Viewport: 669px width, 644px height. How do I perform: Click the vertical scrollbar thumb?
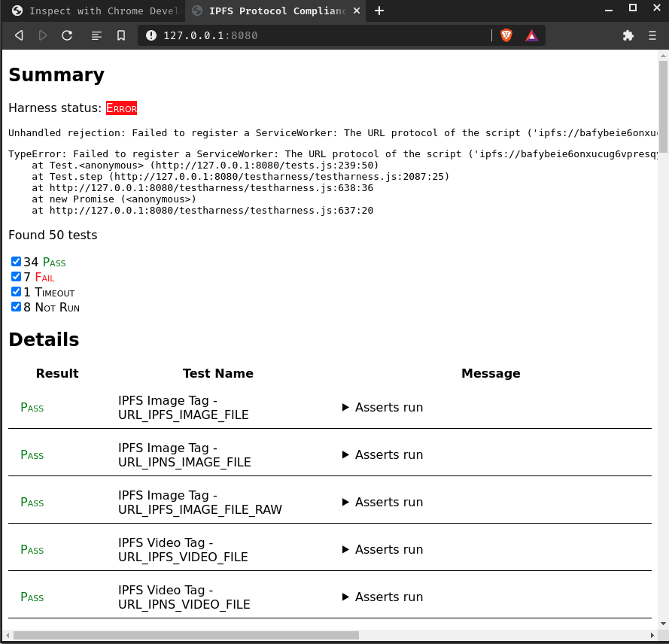point(663,107)
